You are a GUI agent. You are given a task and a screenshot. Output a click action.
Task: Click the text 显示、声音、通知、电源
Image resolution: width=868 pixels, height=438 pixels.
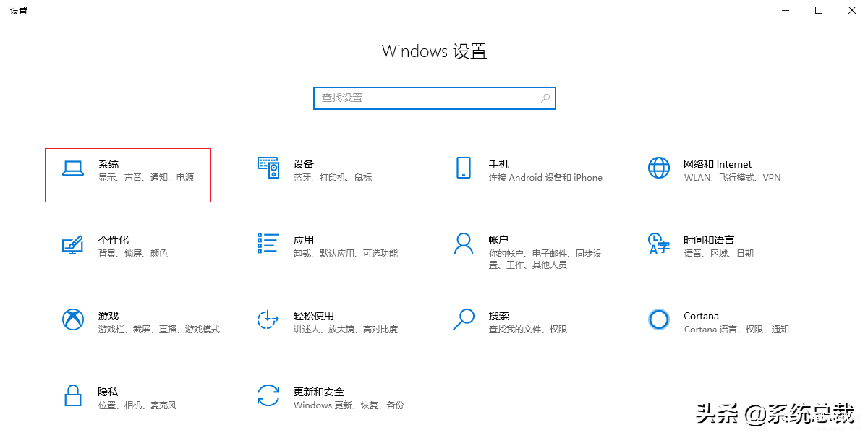click(x=146, y=178)
